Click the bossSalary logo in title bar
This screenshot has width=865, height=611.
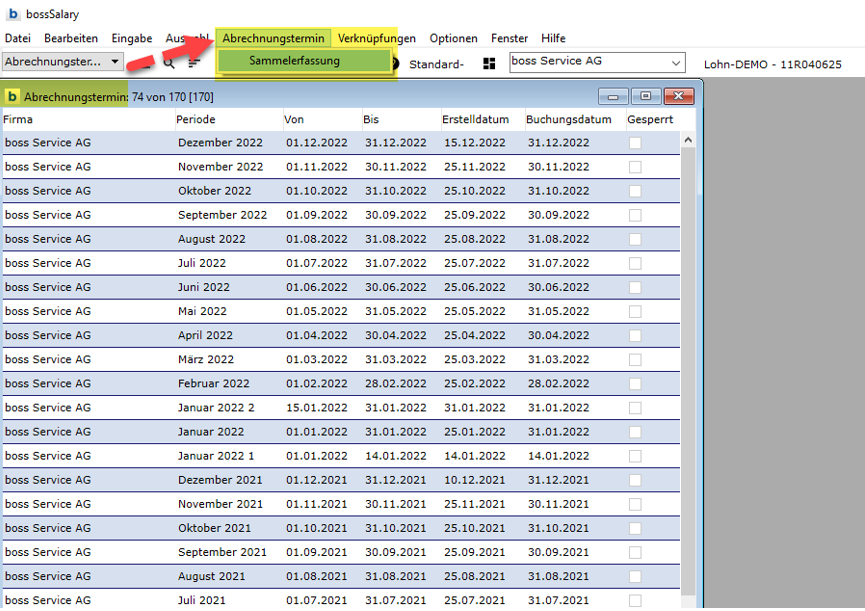click(13, 15)
